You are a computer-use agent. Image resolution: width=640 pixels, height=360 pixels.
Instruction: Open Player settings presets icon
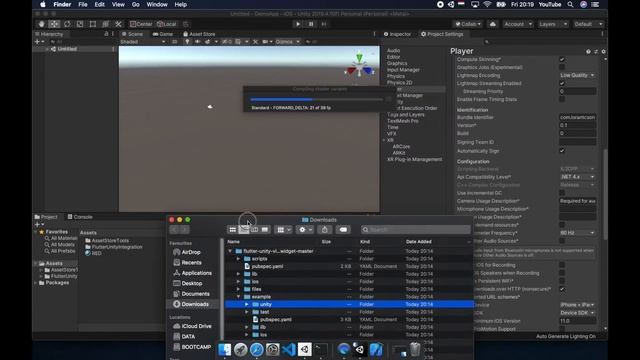596,51
